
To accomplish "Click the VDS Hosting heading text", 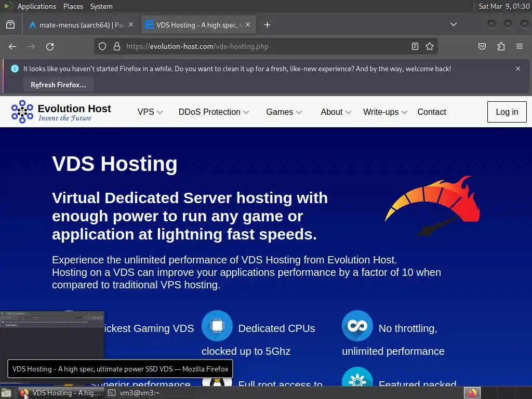I will (115, 164).
